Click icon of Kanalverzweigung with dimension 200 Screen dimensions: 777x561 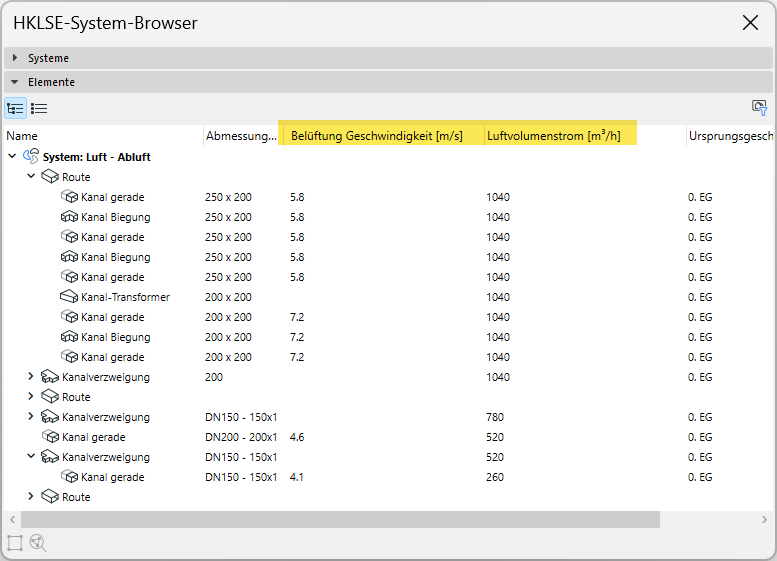(x=50, y=377)
